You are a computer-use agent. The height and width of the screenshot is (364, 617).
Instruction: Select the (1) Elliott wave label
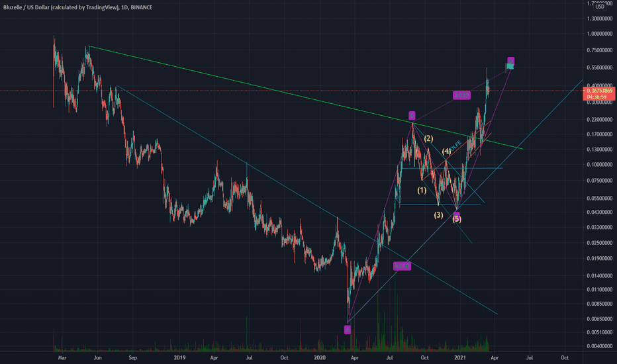pos(422,190)
